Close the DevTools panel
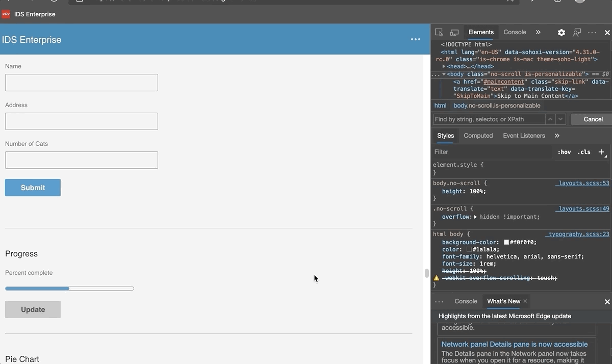This screenshot has width=612, height=364. pos(607,32)
